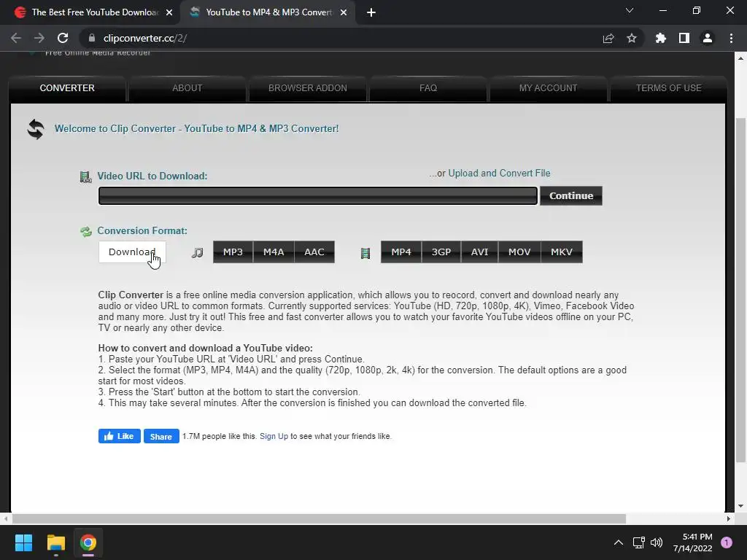Open the notification badge in tray
Viewport: 747px width, 560px height.
coord(727,542)
